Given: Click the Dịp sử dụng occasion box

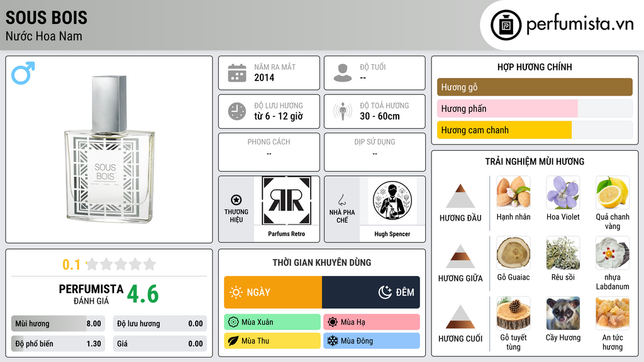Looking at the screenshot, I should [x=375, y=152].
